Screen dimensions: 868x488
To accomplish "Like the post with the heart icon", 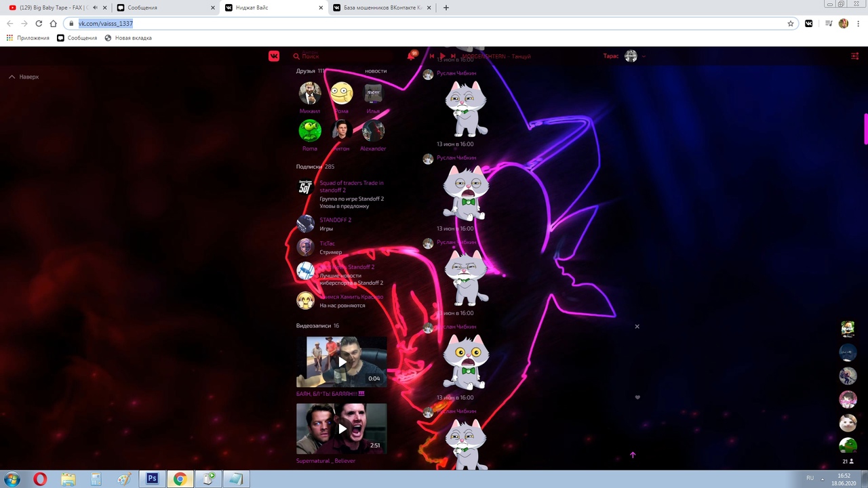I will point(637,398).
